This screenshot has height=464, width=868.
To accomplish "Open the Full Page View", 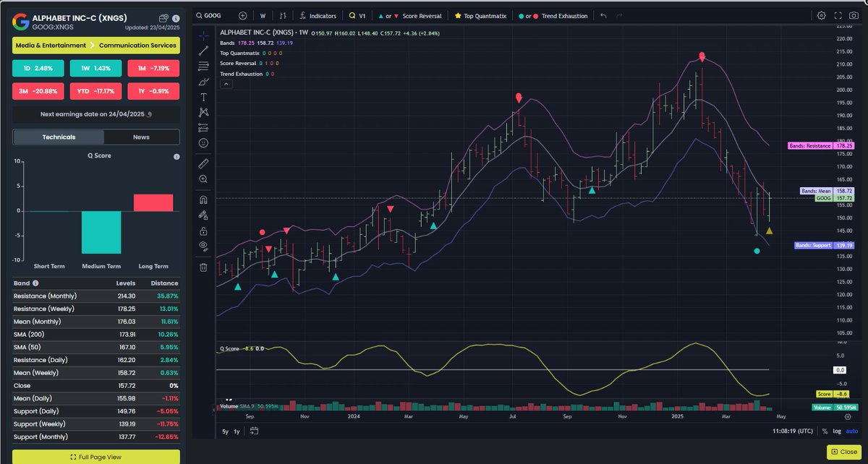I will tap(96, 457).
